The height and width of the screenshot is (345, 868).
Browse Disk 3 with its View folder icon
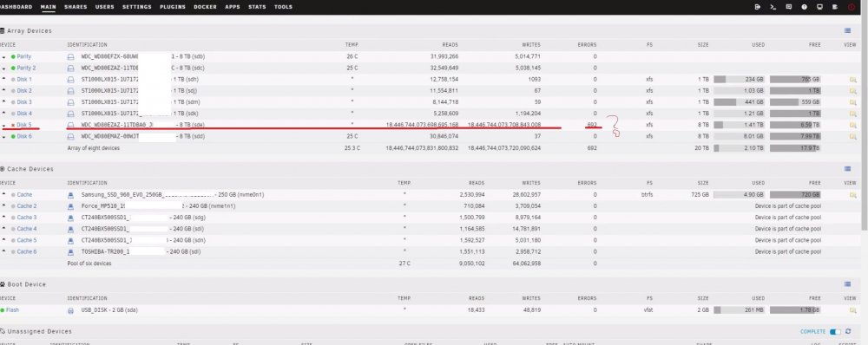point(852,102)
